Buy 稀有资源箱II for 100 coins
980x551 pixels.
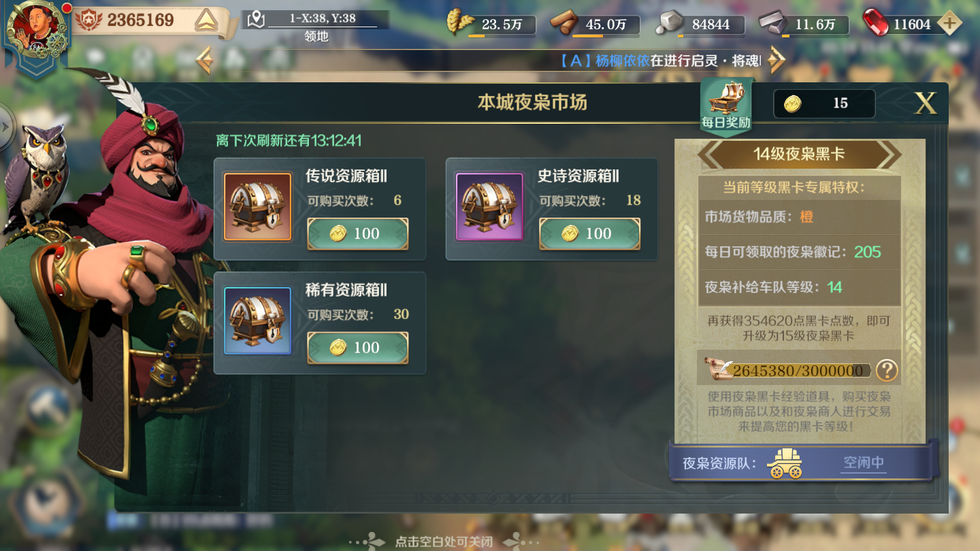pyautogui.click(x=357, y=348)
